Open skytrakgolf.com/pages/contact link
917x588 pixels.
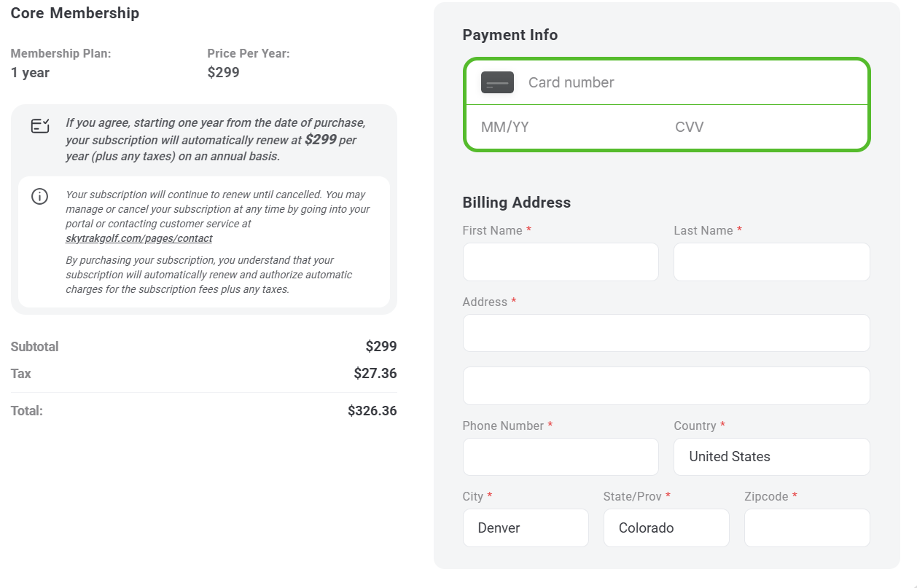tap(138, 238)
